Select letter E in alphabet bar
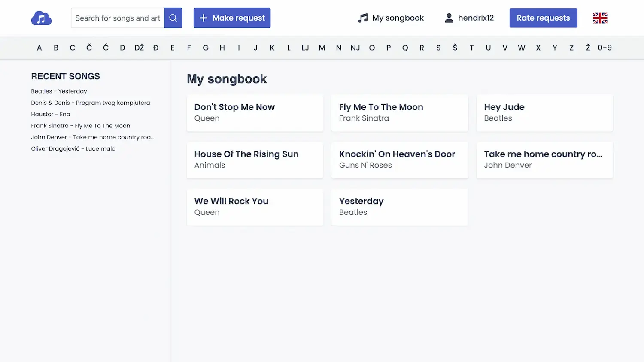644x362 pixels. coord(172,48)
